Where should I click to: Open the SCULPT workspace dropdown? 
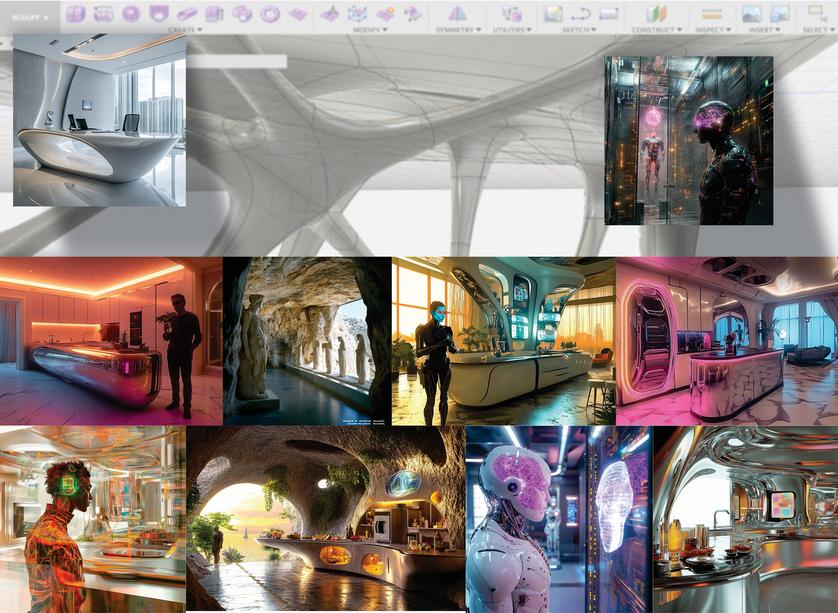[30, 17]
